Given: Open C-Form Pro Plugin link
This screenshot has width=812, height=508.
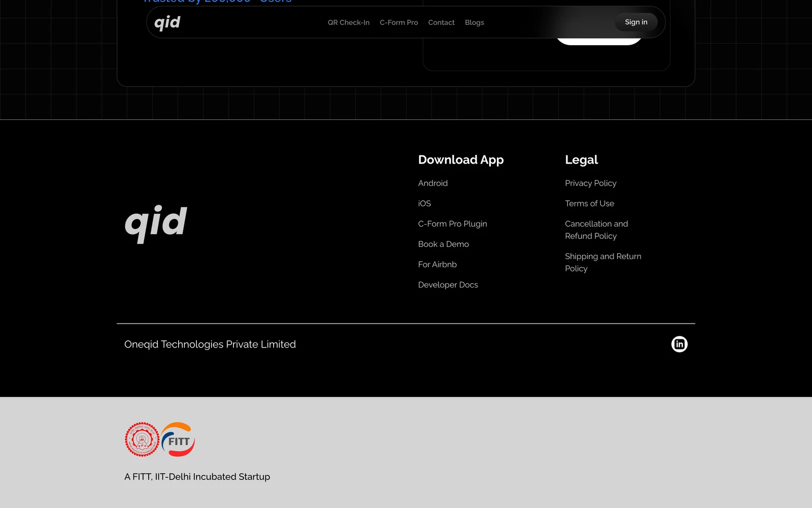Looking at the screenshot, I should click(453, 224).
